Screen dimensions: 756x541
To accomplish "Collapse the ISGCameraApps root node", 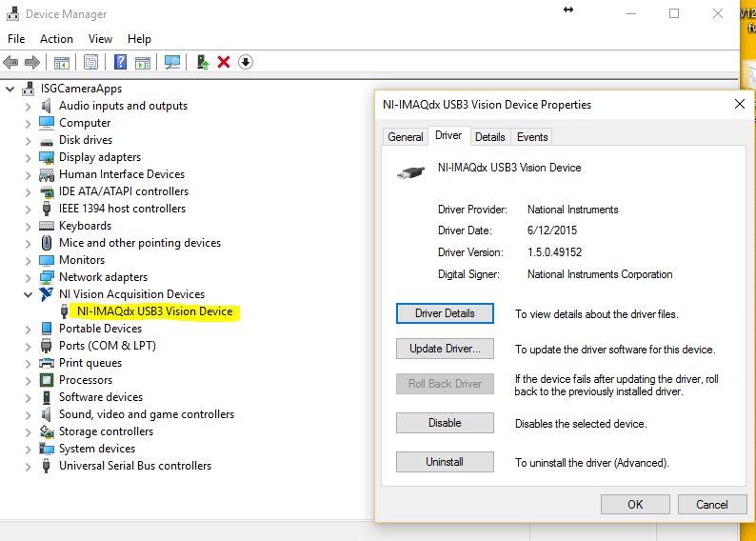I will (10, 89).
